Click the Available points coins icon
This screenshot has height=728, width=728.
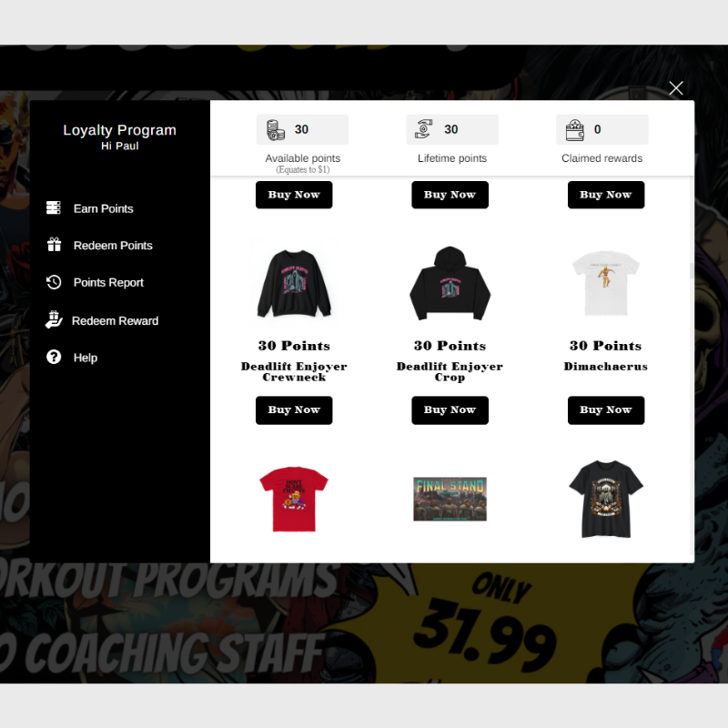tap(276, 129)
